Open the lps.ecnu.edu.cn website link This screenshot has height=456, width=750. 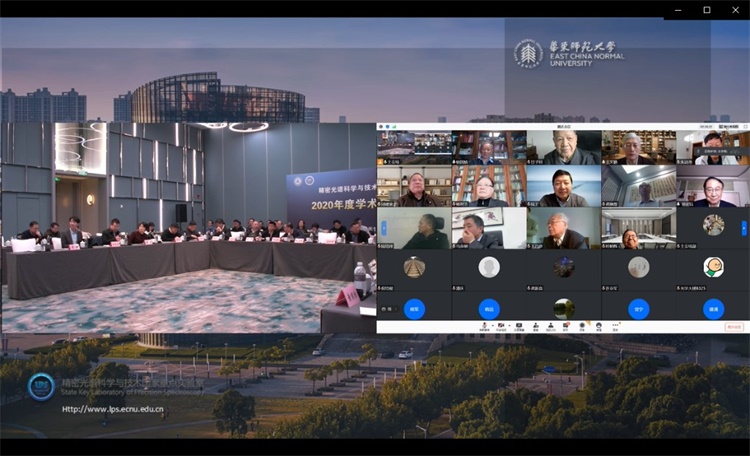coord(111,408)
